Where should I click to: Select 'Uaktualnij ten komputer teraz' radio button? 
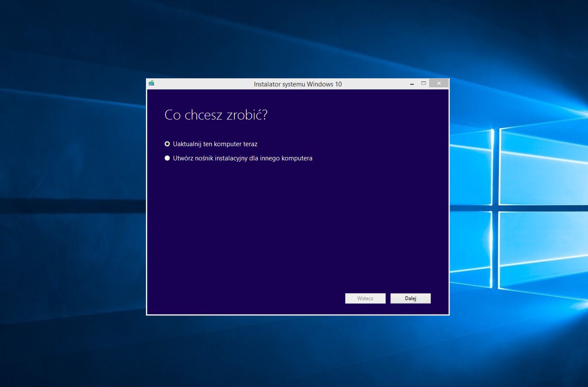[167, 144]
